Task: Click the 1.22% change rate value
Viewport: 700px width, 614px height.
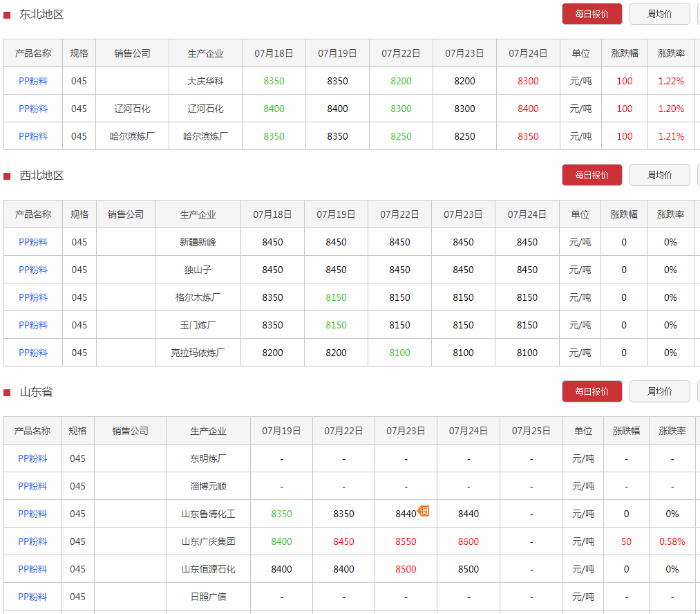Action: click(671, 82)
